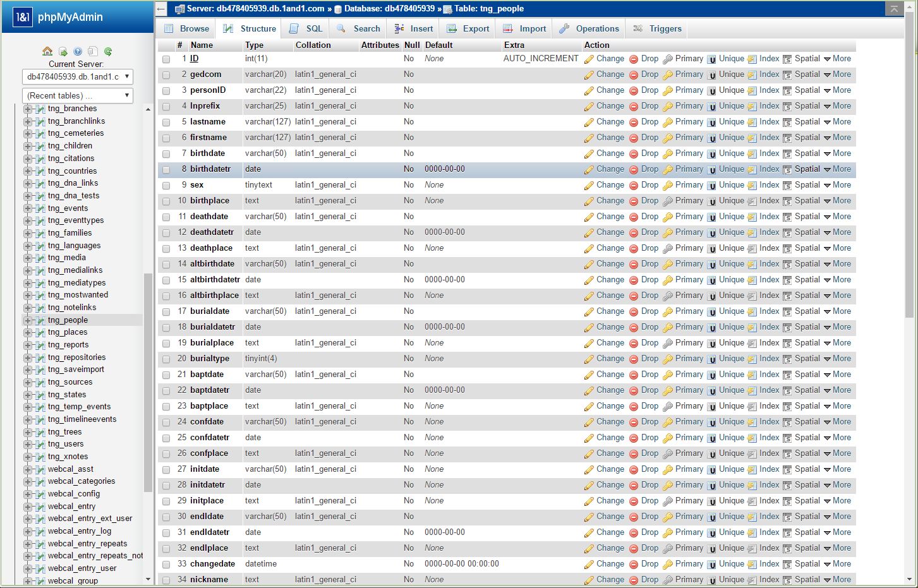918x588 pixels.
Task: Open the Insert tab
Action: pos(413,28)
